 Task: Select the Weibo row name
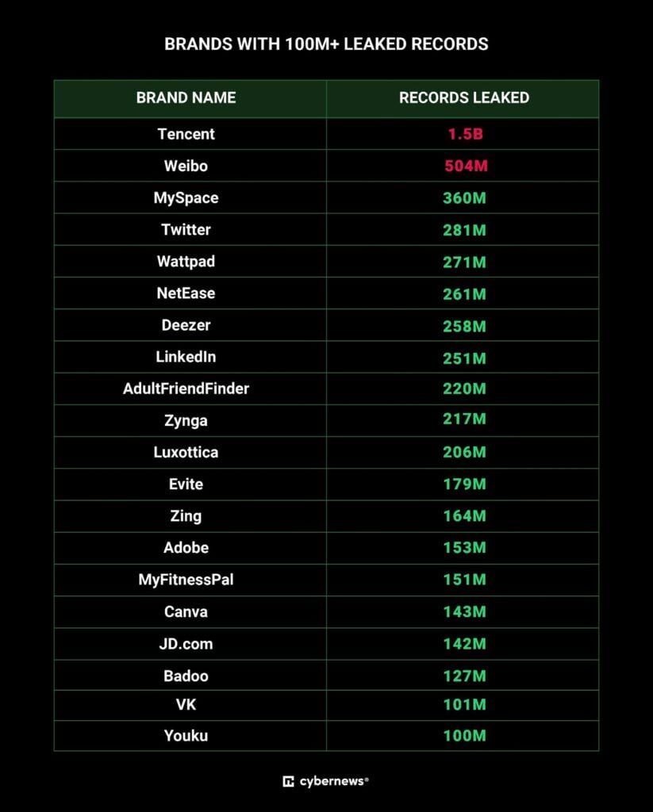pos(186,166)
